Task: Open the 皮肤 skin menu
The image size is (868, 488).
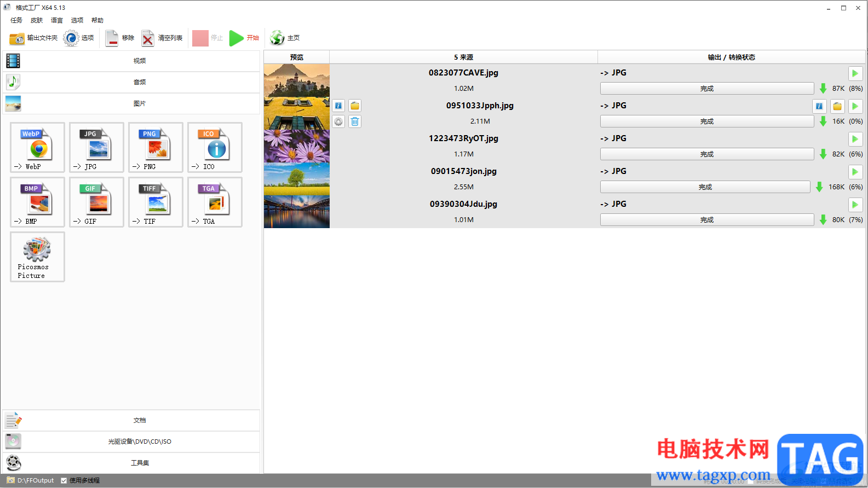Action: tap(37, 20)
